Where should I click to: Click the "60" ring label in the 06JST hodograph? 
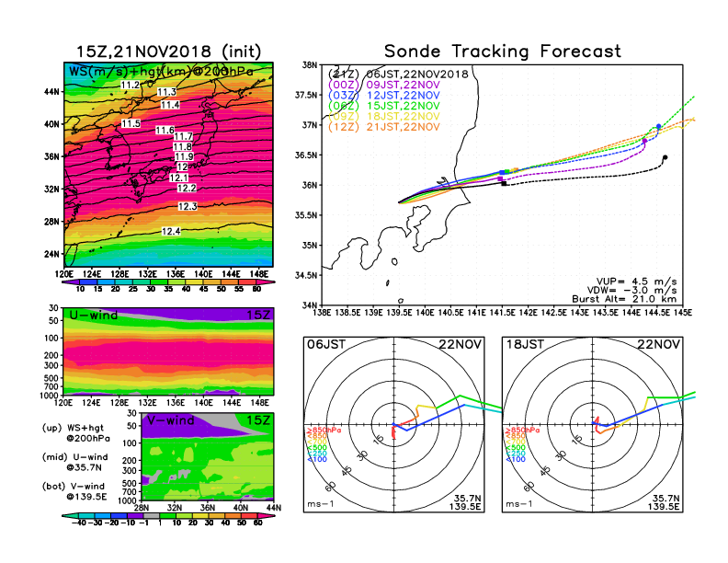point(331,486)
